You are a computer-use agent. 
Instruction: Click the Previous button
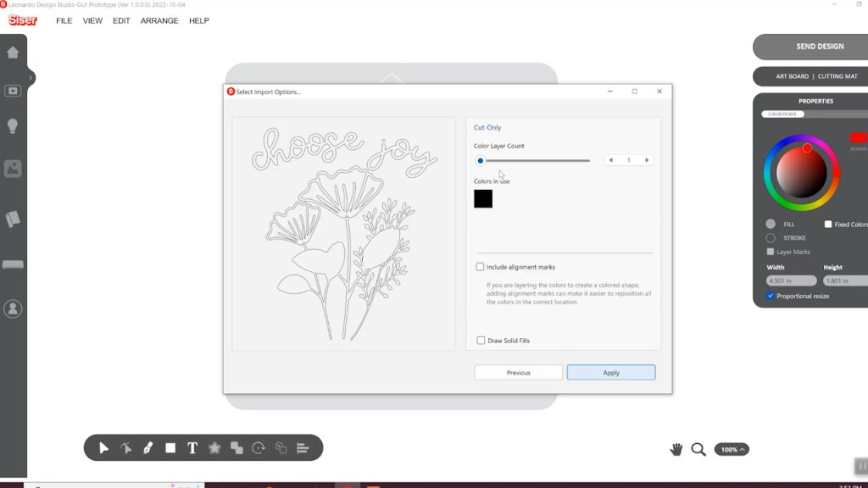pyautogui.click(x=518, y=373)
